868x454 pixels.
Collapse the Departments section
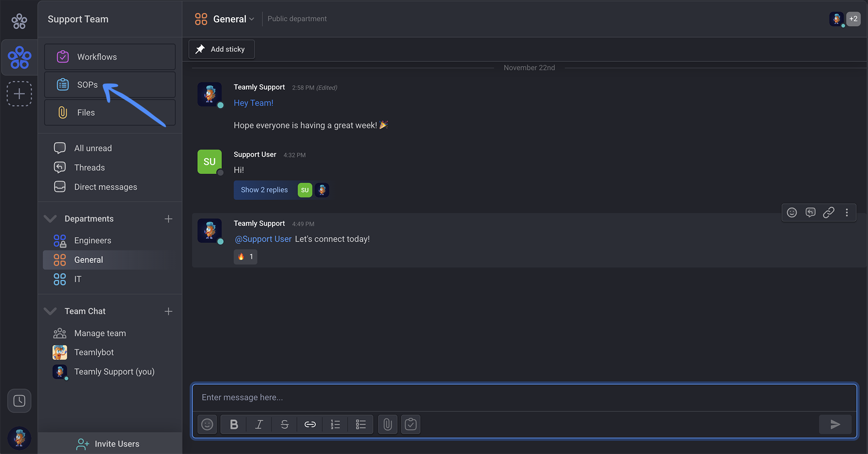(x=50, y=219)
